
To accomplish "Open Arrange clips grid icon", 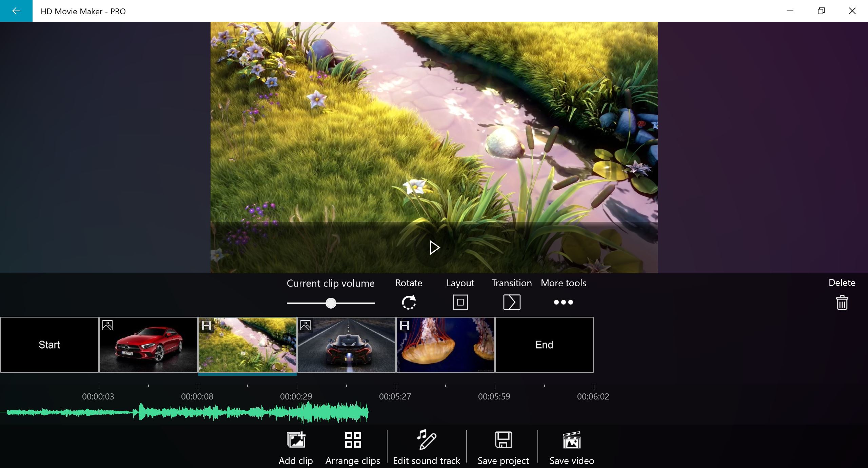I will pyautogui.click(x=353, y=440).
